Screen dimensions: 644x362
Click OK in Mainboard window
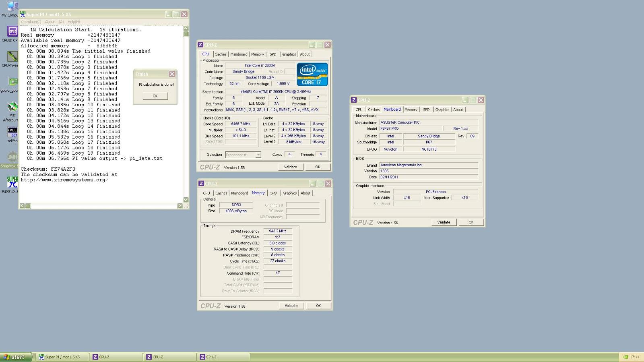pyautogui.click(x=471, y=222)
